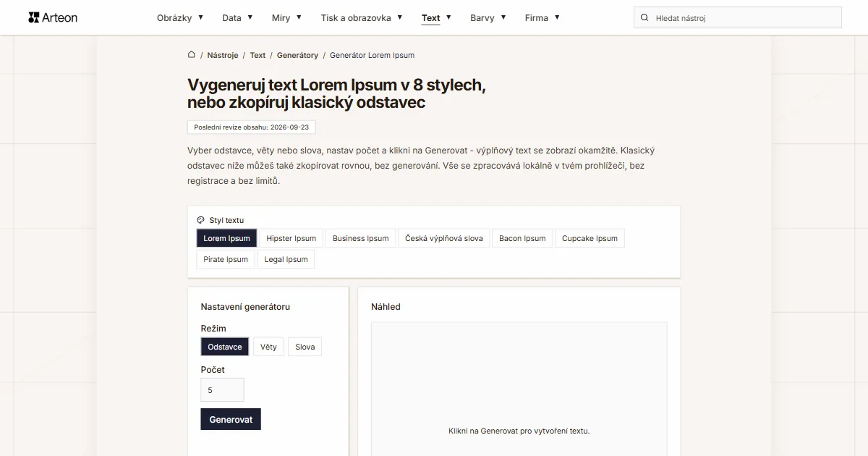This screenshot has height=456, width=868.
Task: Expand the Data menu arrow
Action: (x=250, y=17)
